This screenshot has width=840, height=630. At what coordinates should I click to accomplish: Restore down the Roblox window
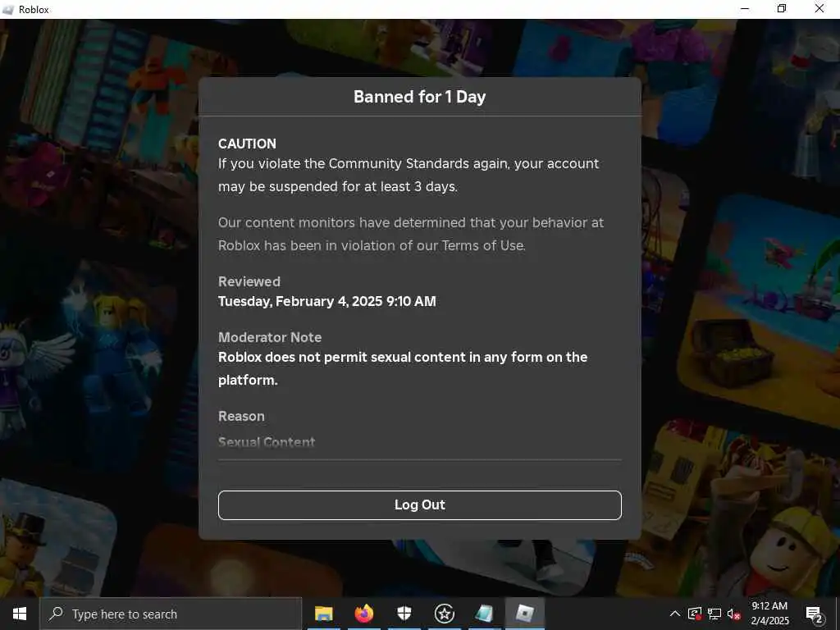pos(782,9)
